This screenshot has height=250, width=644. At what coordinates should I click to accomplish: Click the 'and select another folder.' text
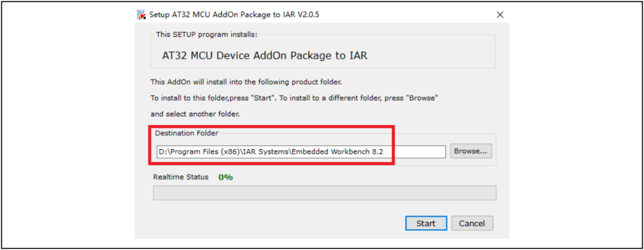click(x=195, y=115)
